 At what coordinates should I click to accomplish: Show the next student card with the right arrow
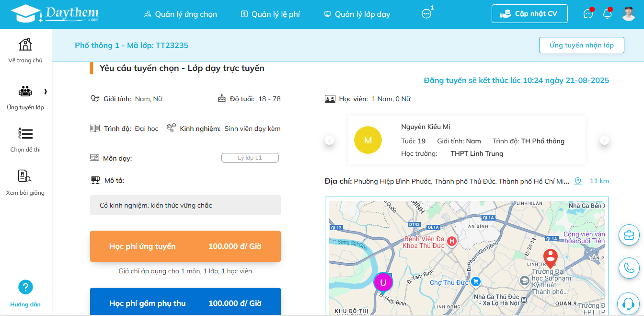(605, 140)
